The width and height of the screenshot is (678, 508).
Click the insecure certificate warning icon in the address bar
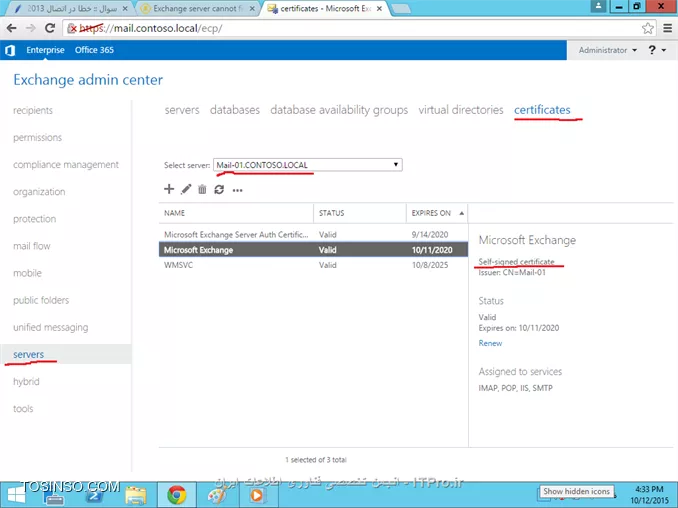click(x=72, y=29)
